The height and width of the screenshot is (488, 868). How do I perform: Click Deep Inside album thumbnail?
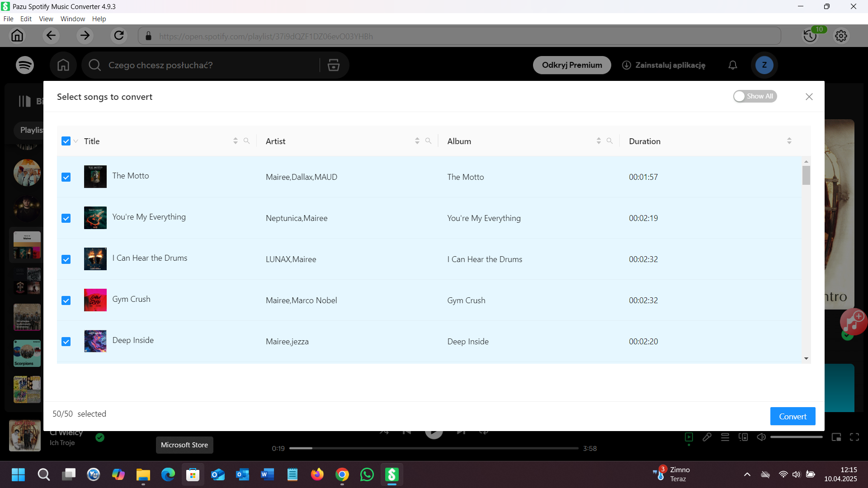pos(95,341)
